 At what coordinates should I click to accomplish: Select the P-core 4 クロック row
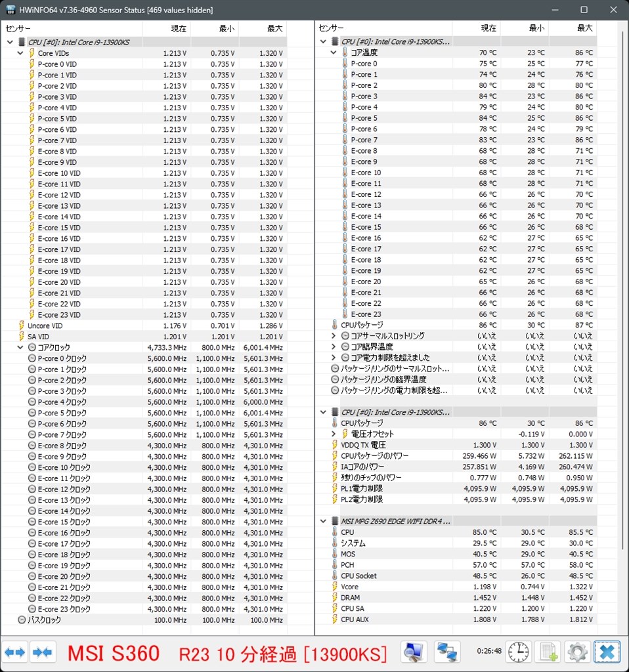(144, 402)
